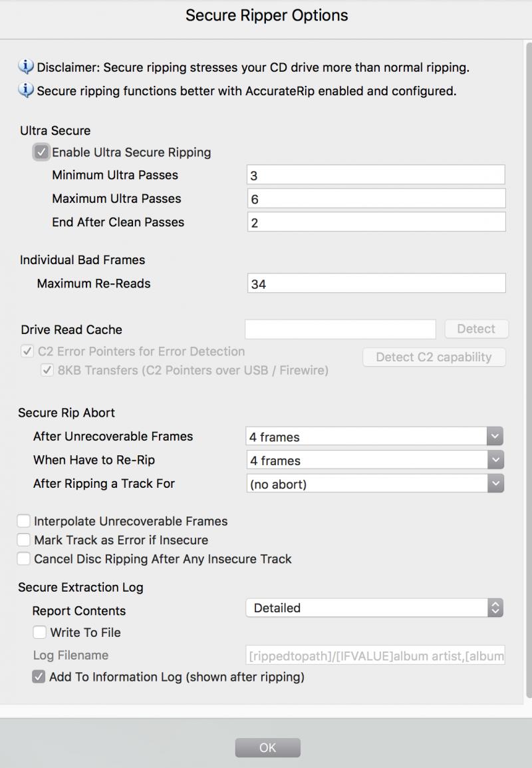Check Mark Track as Error if Insecure
Image resolution: width=532 pixels, height=768 pixels.
pos(24,540)
